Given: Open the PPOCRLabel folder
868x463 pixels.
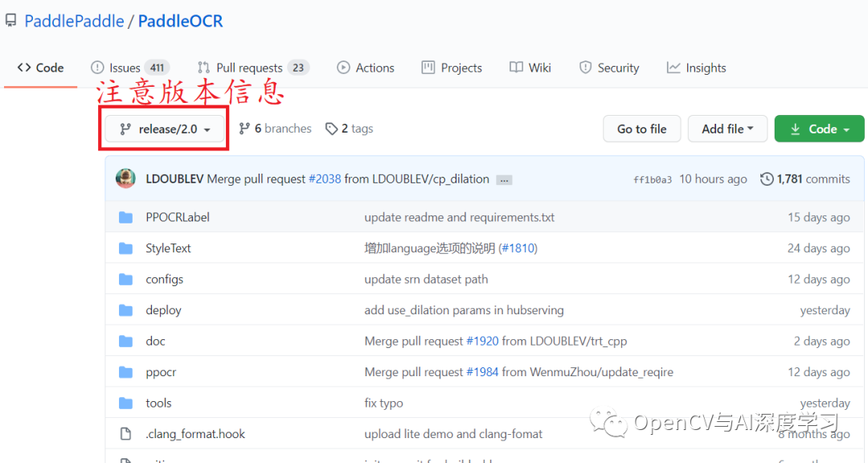Looking at the screenshot, I should (178, 217).
